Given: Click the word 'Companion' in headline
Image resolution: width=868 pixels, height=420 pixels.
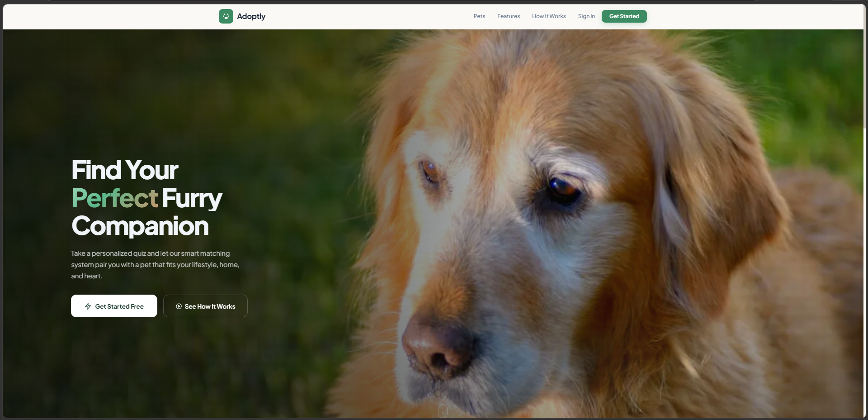Looking at the screenshot, I should [140, 226].
